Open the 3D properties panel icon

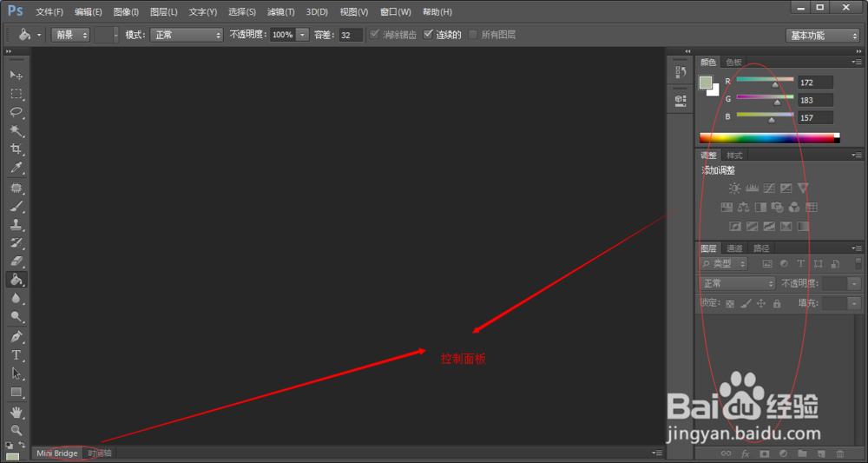point(681,100)
